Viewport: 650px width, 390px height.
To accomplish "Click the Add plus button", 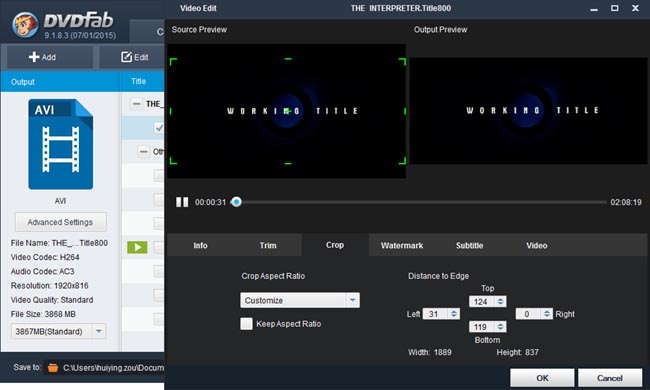I will coord(42,57).
